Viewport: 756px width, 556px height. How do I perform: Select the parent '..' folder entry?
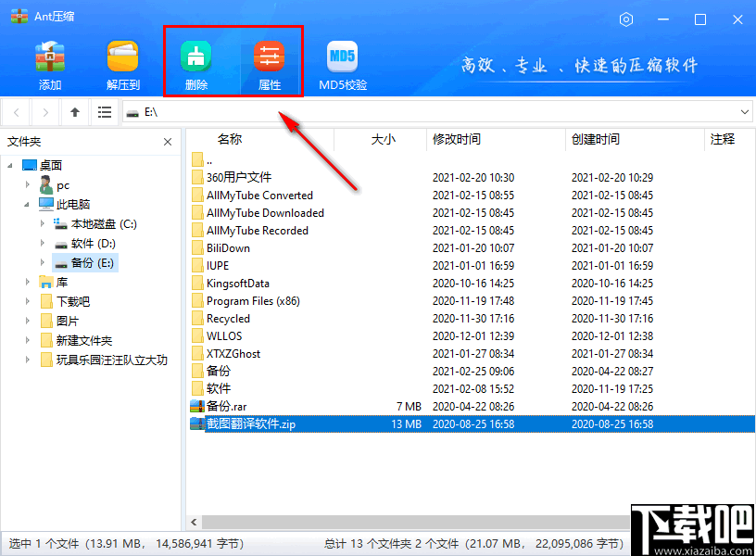pyautogui.click(x=202, y=159)
